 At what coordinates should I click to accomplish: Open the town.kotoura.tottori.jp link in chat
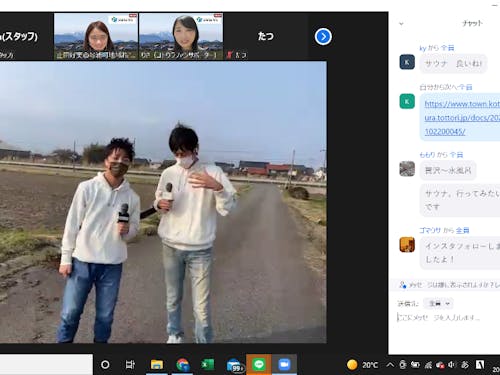point(462,118)
